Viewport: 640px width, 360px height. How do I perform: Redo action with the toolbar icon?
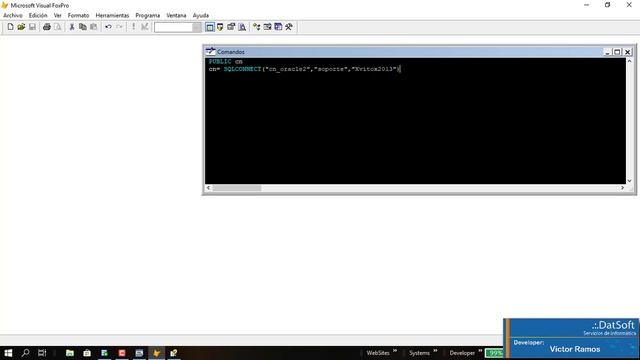(119, 27)
